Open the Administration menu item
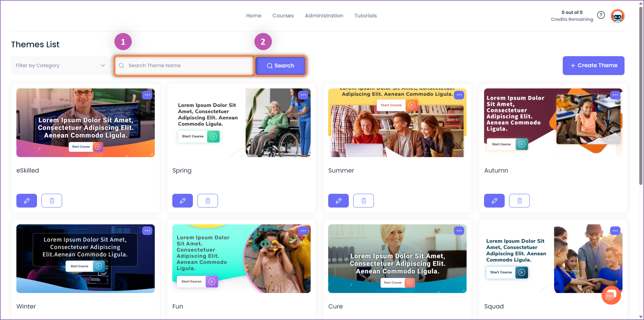This screenshot has height=320, width=644. click(x=324, y=15)
